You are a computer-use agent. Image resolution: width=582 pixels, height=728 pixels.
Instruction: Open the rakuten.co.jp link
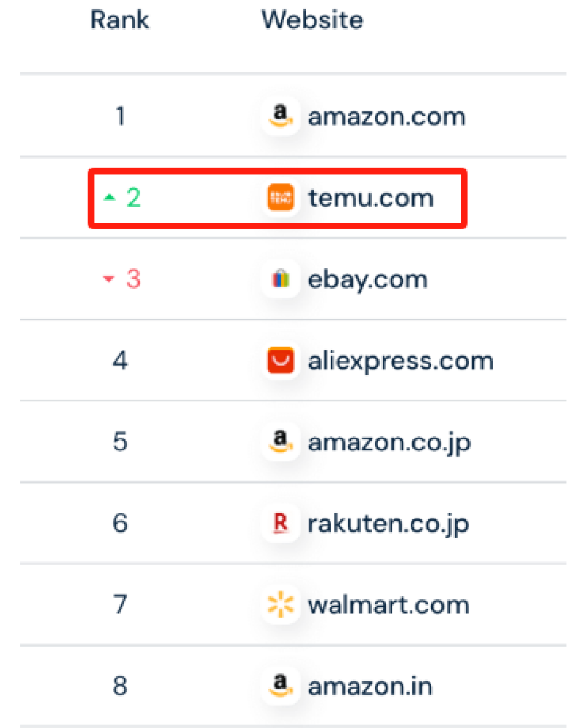point(389,524)
